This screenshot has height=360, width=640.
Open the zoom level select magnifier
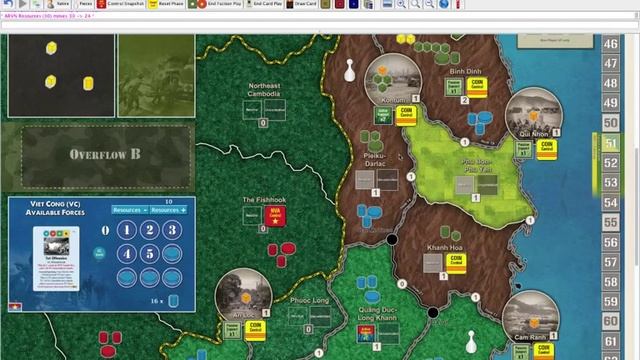(x=416, y=4)
